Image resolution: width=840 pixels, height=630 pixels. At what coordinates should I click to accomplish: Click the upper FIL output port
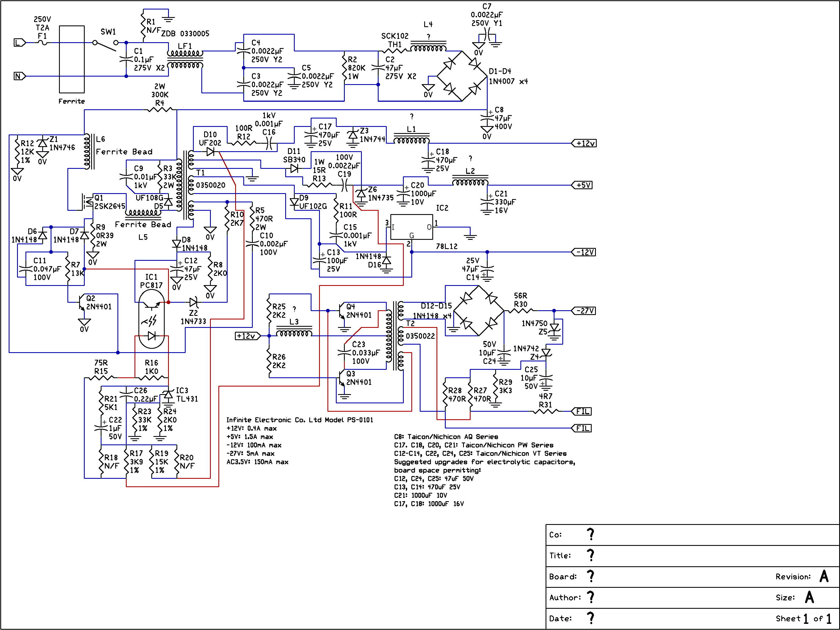coord(582,411)
